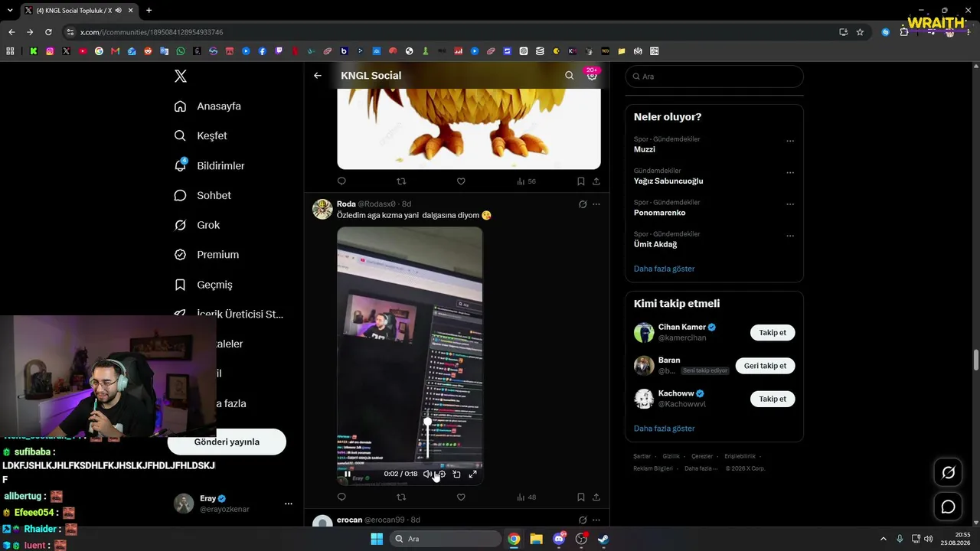Open more options for the Ponomarenko trend

790,204
